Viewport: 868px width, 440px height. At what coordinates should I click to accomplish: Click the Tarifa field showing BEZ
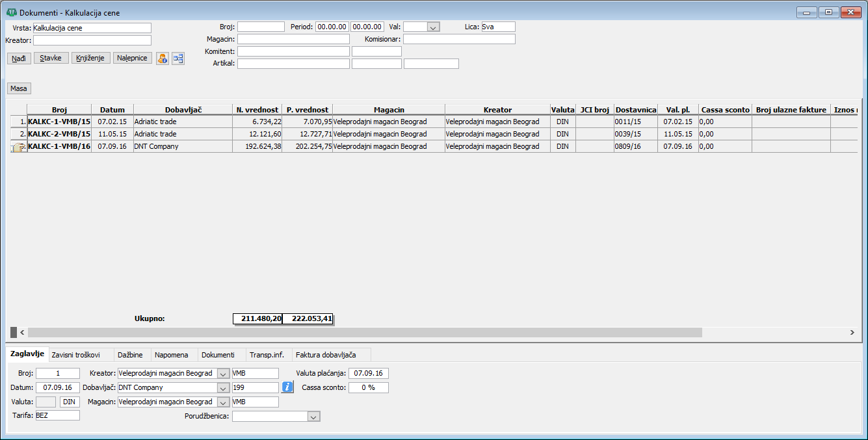point(58,415)
